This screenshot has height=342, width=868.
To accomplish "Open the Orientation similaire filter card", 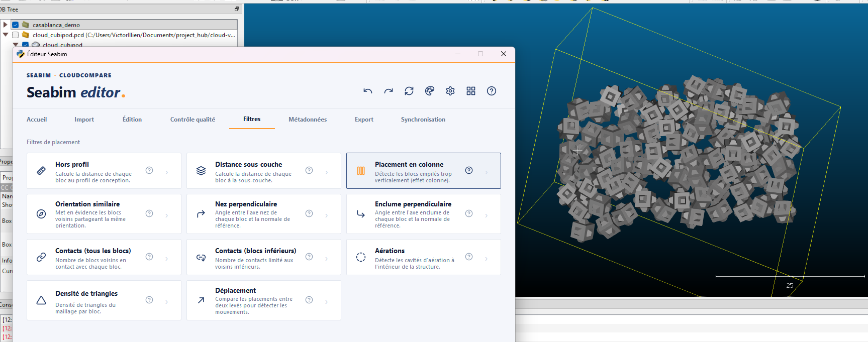I will (104, 214).
